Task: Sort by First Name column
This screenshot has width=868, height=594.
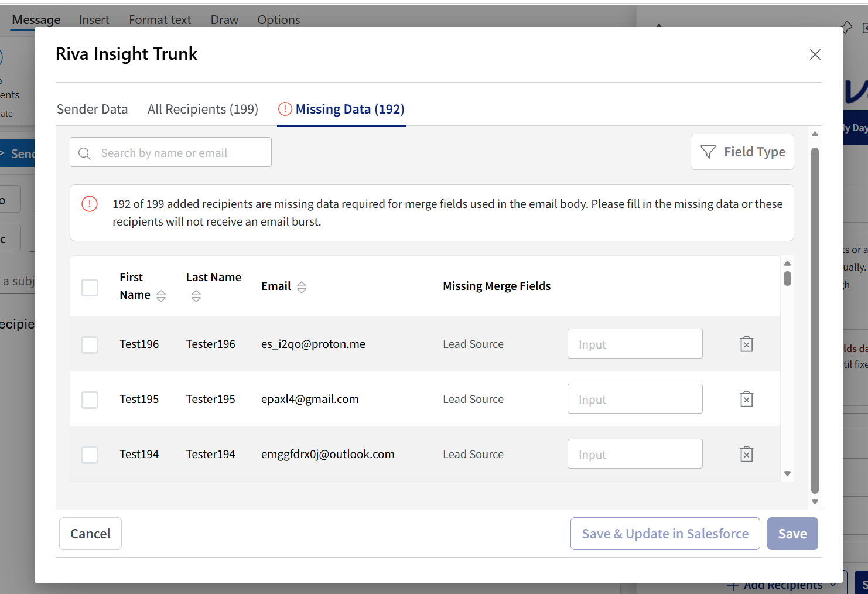Action: (161, 296)
